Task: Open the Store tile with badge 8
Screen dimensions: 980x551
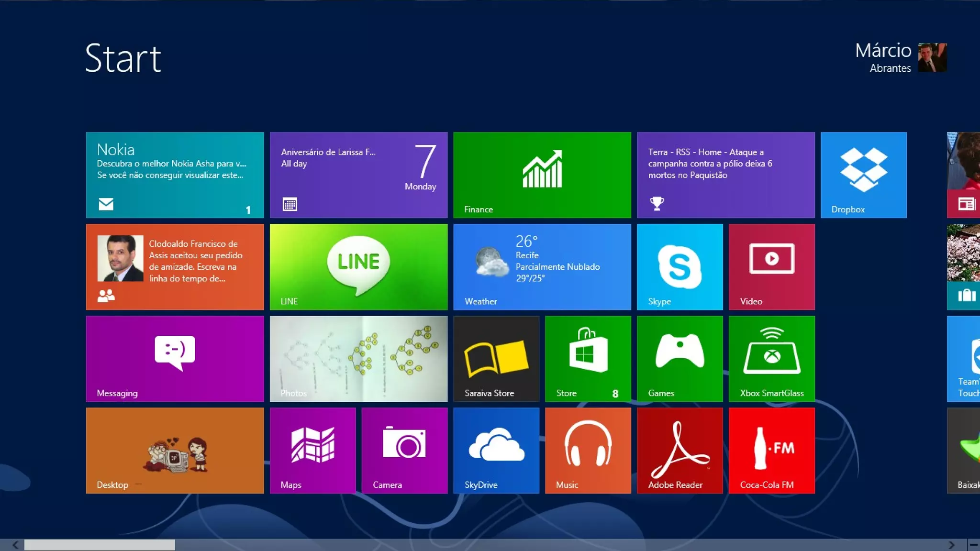Action: [588, 358]
